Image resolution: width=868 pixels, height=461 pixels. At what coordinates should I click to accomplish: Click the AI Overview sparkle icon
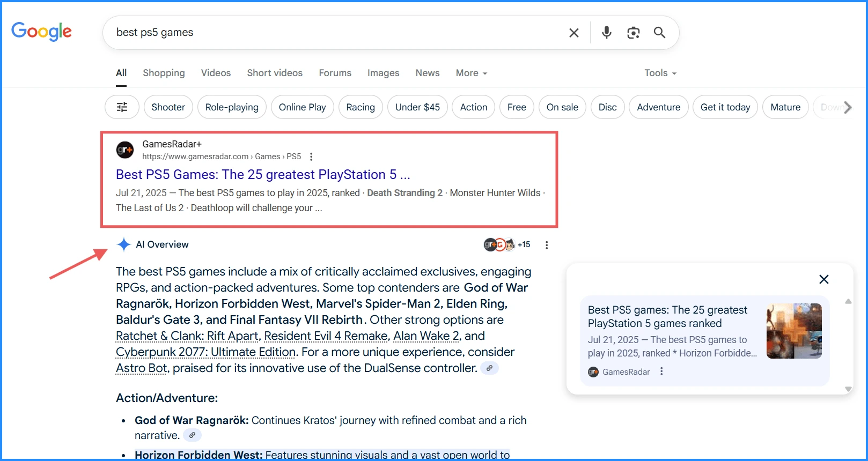(124, 244)
